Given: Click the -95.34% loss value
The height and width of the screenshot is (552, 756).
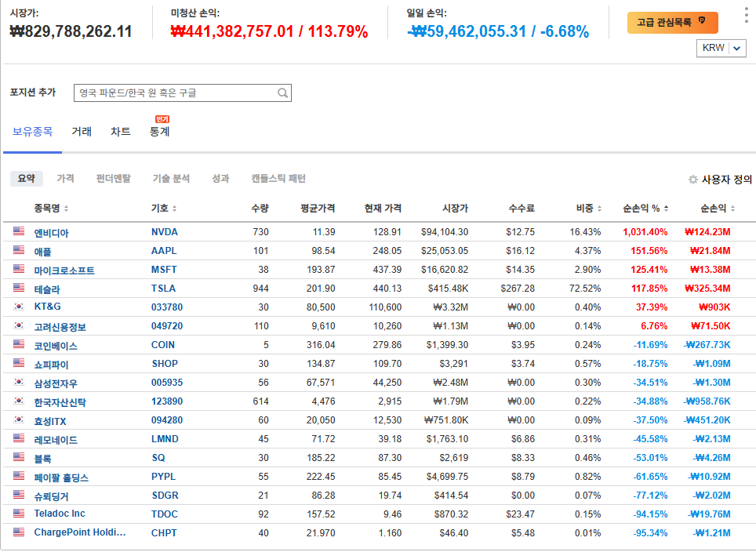Looking at the screenshot, I should (650, 532).
